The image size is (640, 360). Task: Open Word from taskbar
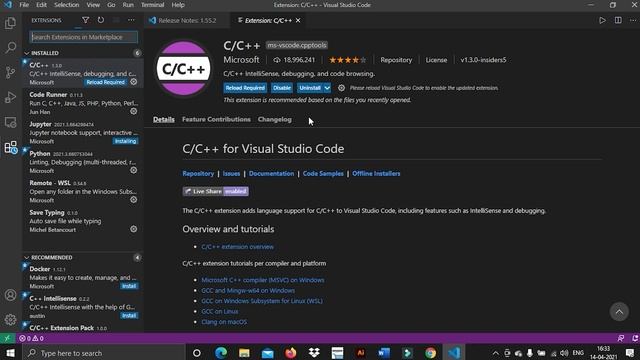coord(384,353)
